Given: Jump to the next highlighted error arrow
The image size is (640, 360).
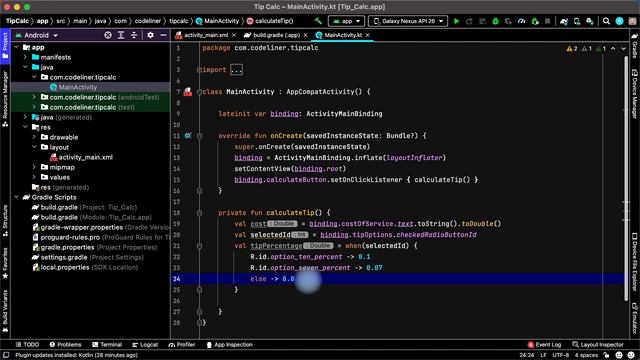Looking at the screenshot, I should [623, 49].
